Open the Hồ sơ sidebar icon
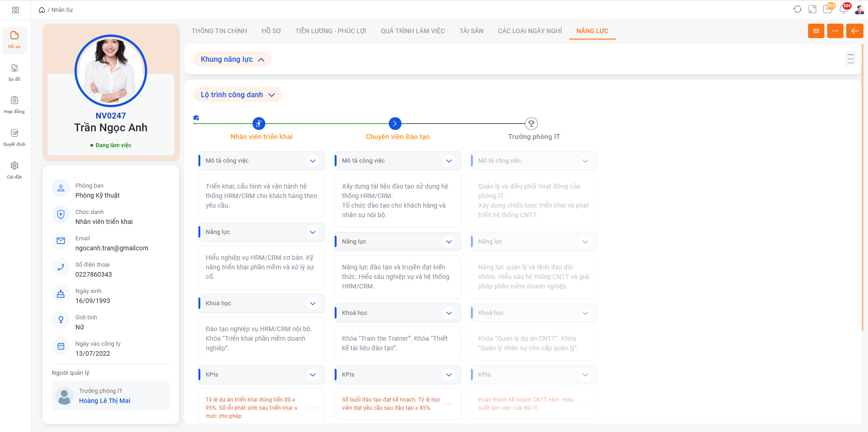This screenshot has width=868, height=432. point(15,40)
